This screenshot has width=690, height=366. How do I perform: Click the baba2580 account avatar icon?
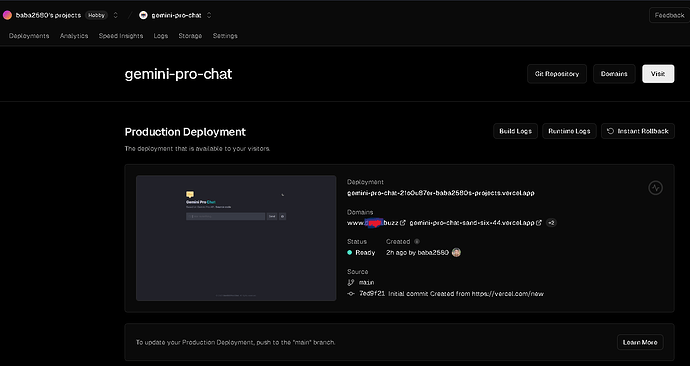click(x=7, y=15)
